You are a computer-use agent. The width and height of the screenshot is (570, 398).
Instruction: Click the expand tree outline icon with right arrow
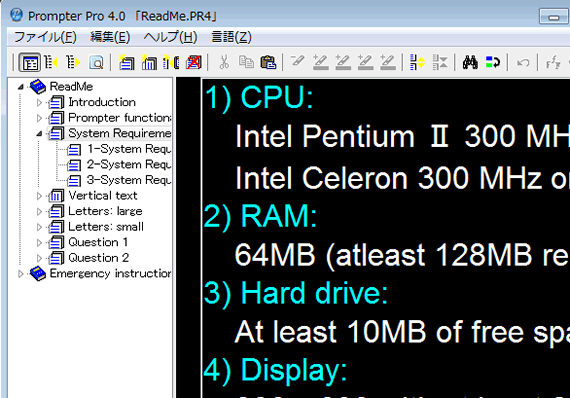pos(73,63)
